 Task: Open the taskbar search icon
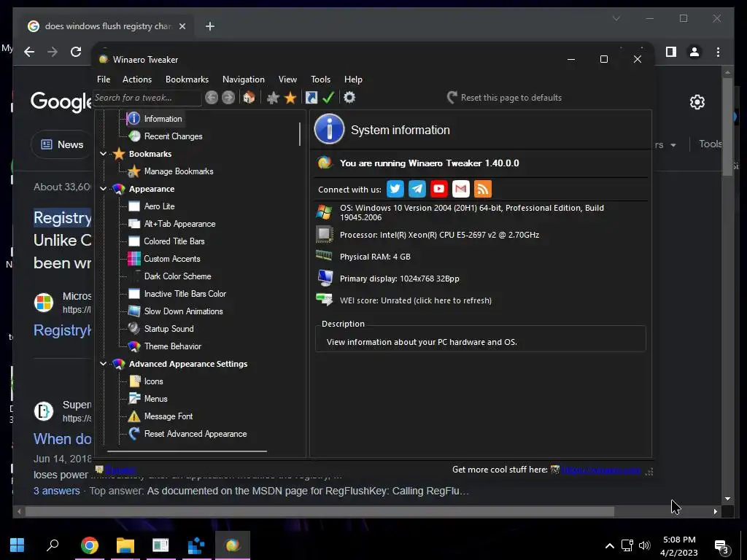[x=53, y=545]
